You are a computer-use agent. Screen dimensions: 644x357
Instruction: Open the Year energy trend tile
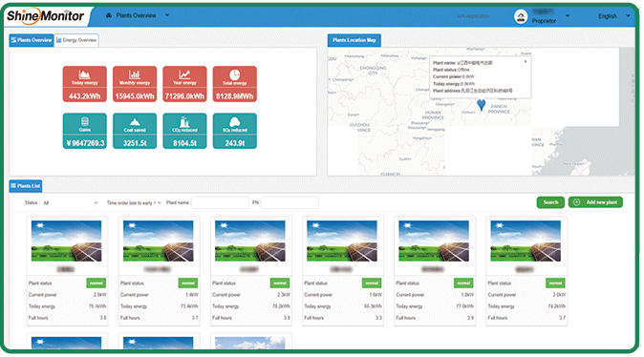(x=184, y=84)
